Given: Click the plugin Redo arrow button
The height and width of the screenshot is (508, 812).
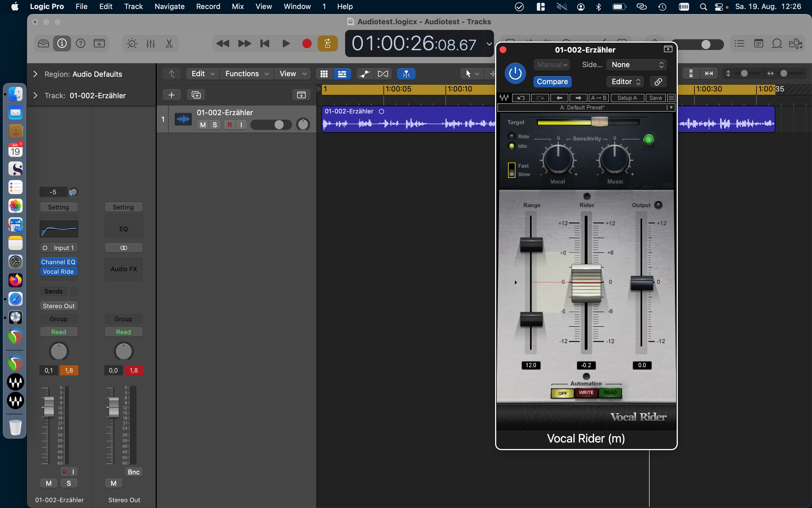Looking at the screenshot, I should (x=540, y=98).
